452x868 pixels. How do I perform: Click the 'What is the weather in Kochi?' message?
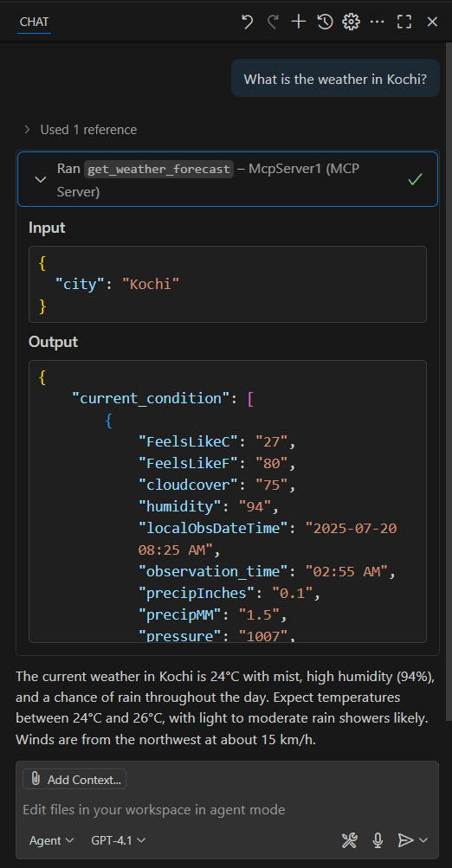[335, 79]
